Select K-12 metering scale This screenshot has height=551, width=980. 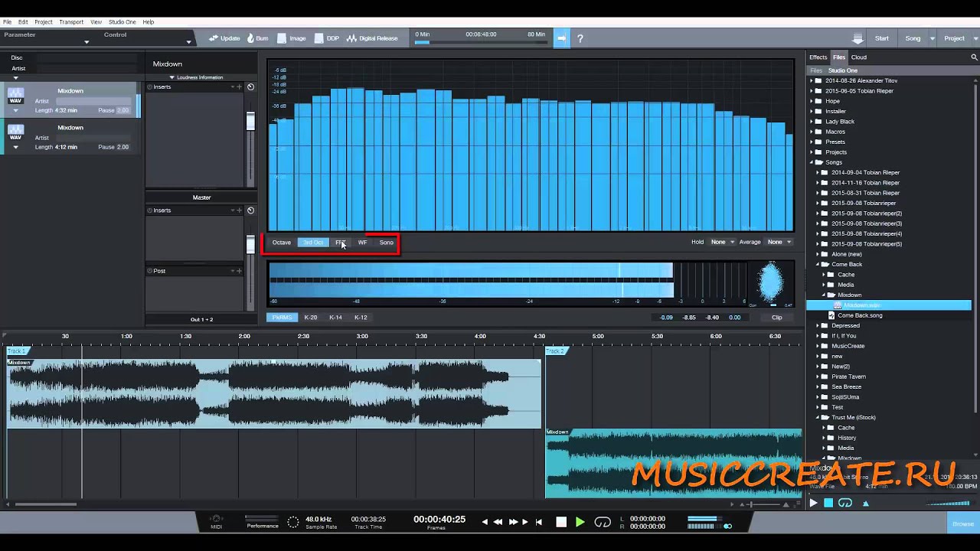(x=361, y=318)
